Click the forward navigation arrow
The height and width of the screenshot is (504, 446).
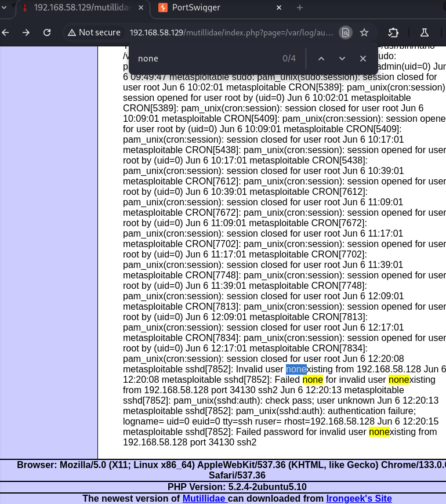(x=26, y=32)
